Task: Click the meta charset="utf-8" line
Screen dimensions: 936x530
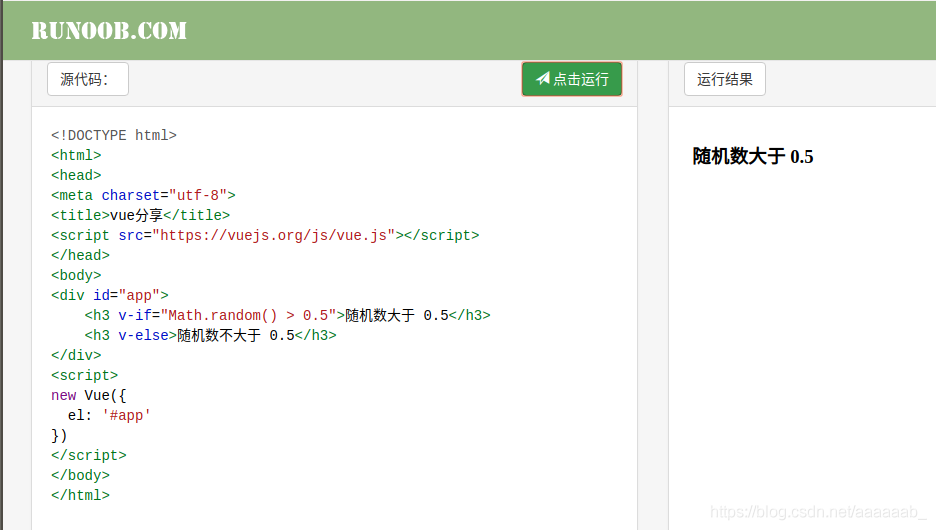Action: pyautogui.click(x=143, y=195)
